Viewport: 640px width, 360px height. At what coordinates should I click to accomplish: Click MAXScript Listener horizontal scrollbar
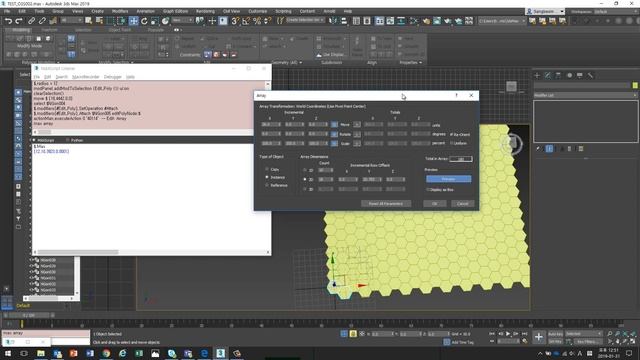(x=151, y=252)
